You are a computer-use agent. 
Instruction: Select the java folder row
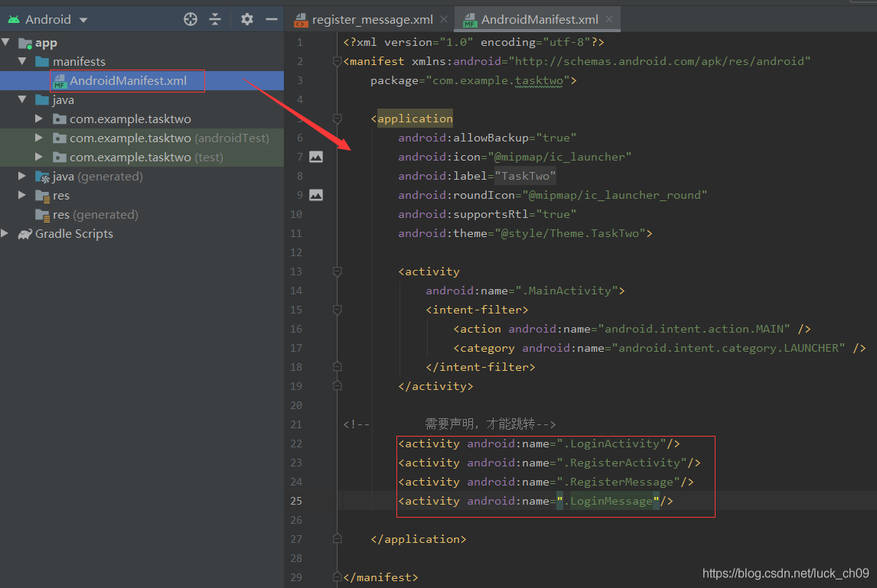142,100
